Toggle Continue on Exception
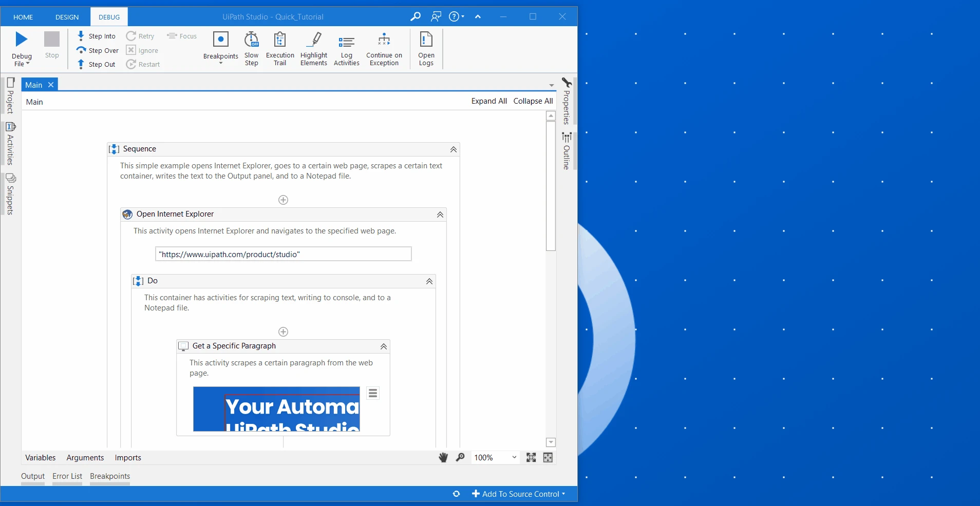The height and width of the screenshot is (506, 980). pyautogui.click(x=384, y=49)
